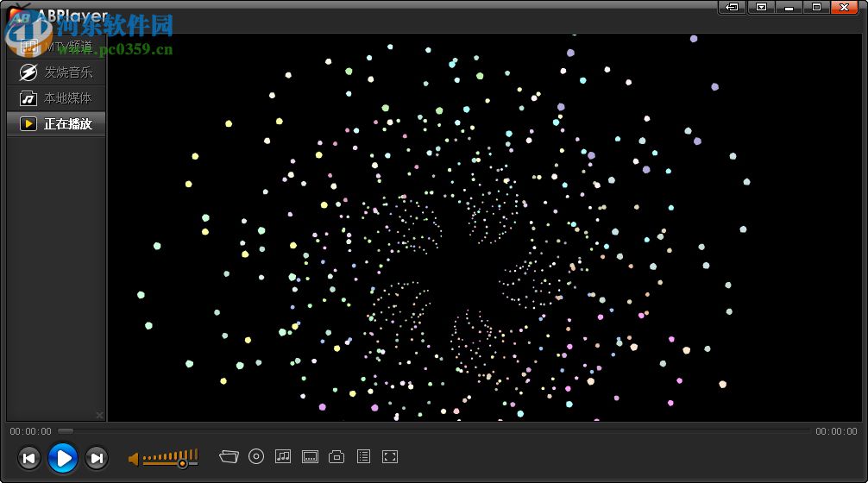Switch to 正在播放 tab
This screenshot has height=483, width=868.
(56, 123)
